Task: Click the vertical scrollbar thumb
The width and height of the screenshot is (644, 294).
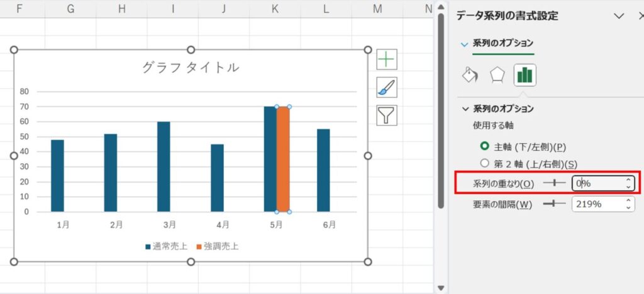Action: point(441,111)
